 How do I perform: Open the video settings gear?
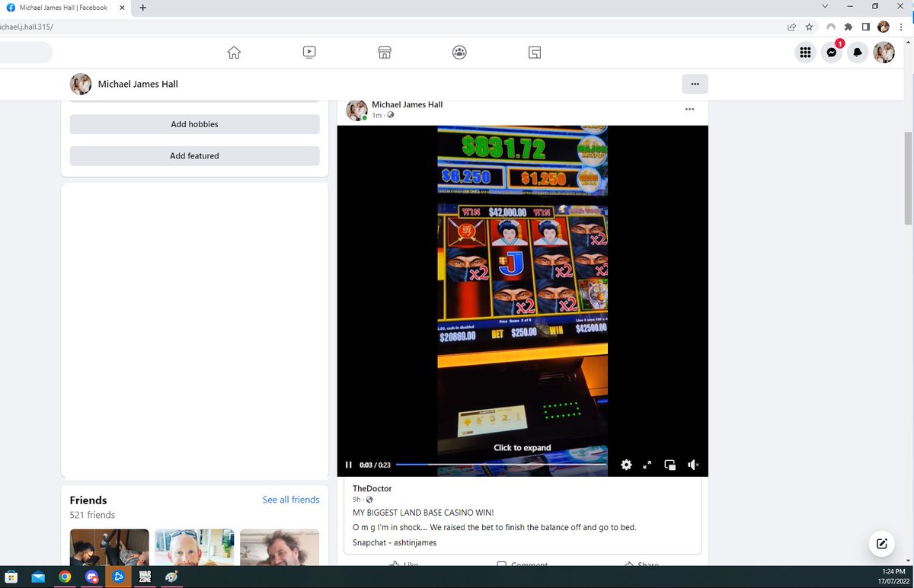click(x=626, y=465)
